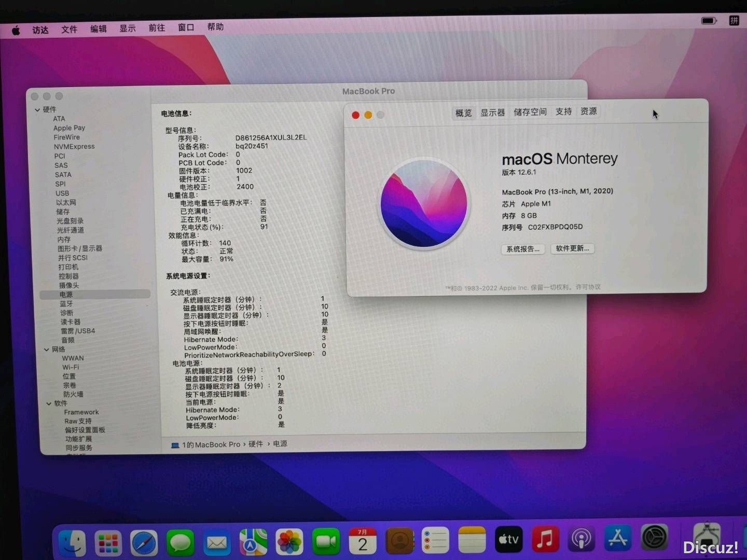Select 雷雳/USB4 in the sidebar
The image size is (747, 560).
point(78,331)
